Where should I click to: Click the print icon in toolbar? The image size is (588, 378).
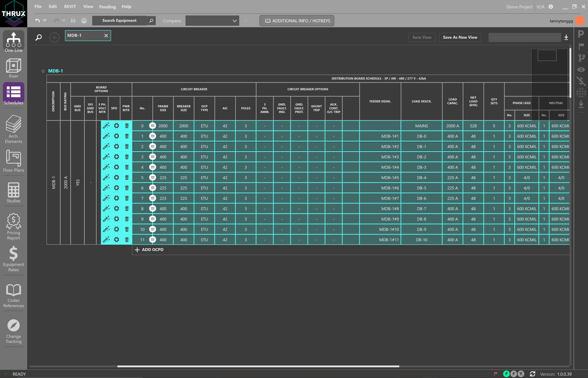84,21
